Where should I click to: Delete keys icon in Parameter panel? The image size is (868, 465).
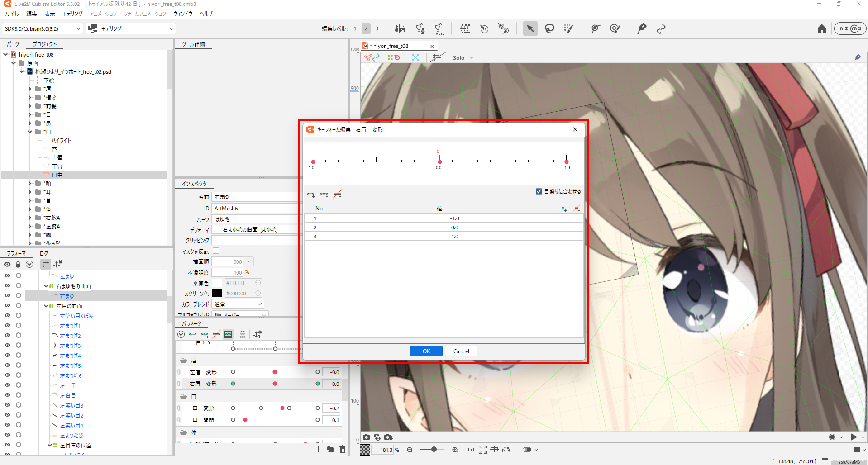[216, 335]
